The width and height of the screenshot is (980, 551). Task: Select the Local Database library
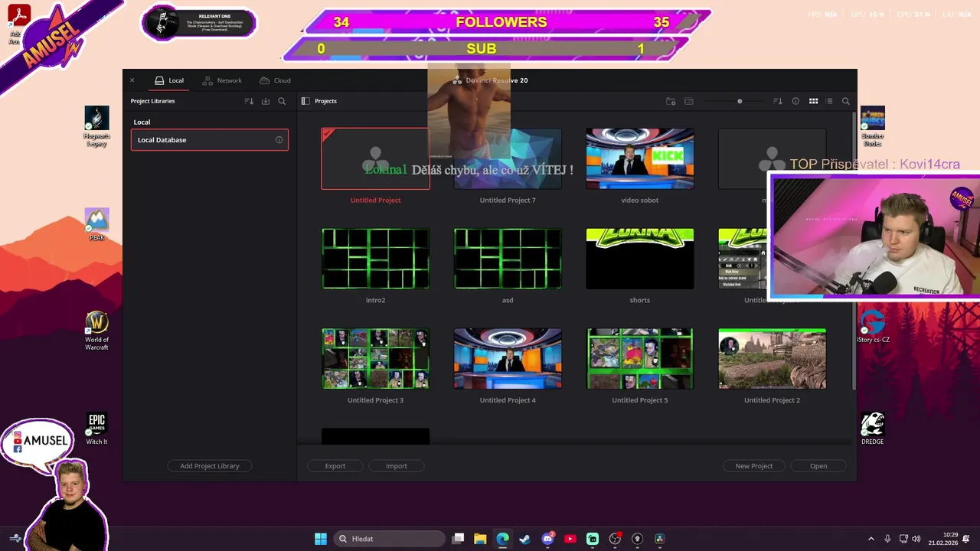[x=210, y=140]
